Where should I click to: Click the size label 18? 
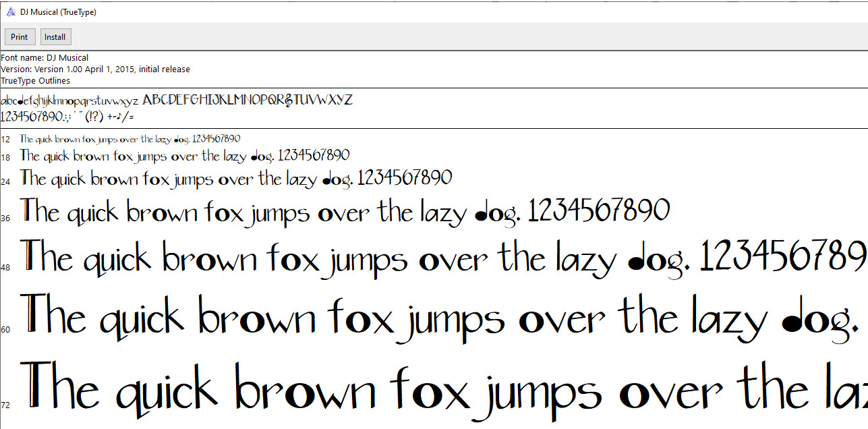(x=5, y=156)
